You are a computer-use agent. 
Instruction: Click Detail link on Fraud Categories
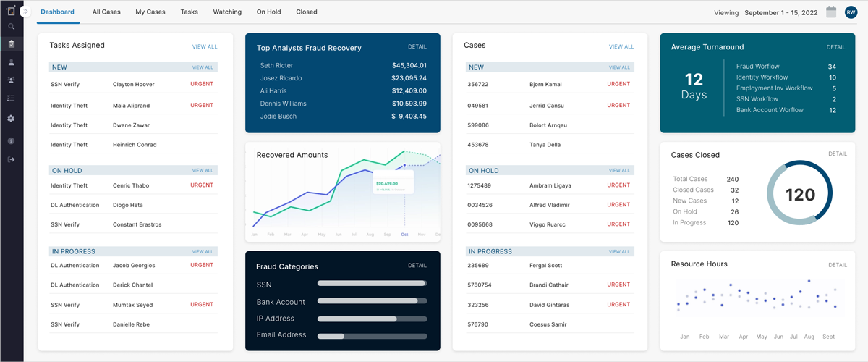pyautogui.click(x=417, y=266)
